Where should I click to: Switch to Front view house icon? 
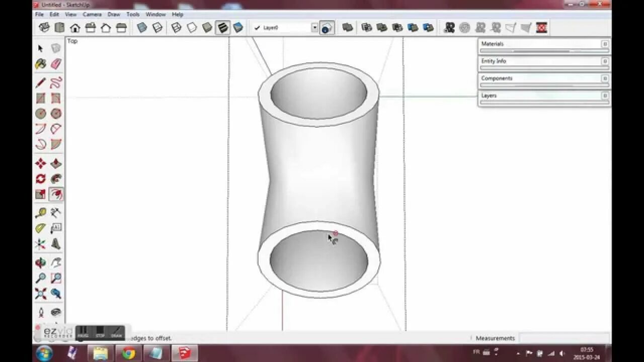pyautogui.click(x=75, y=28)
